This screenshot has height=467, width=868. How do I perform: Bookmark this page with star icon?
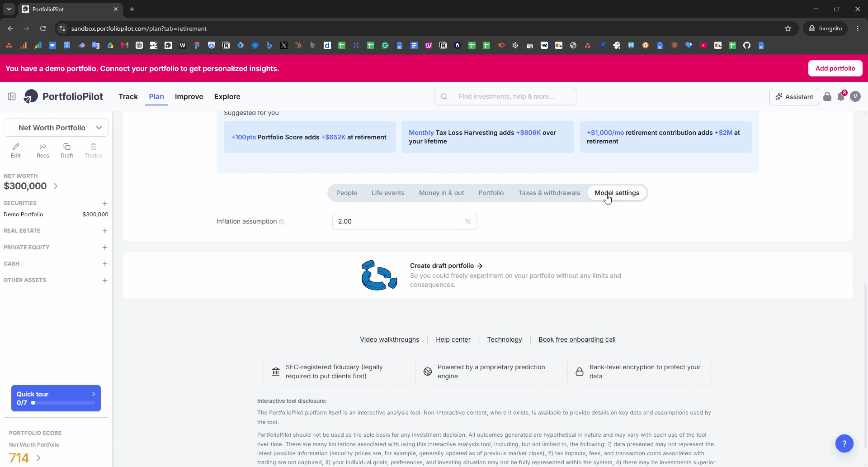point(788,29)
